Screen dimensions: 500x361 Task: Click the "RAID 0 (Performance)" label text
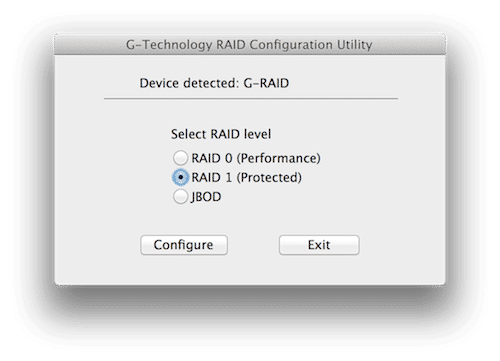click(256, 158)
